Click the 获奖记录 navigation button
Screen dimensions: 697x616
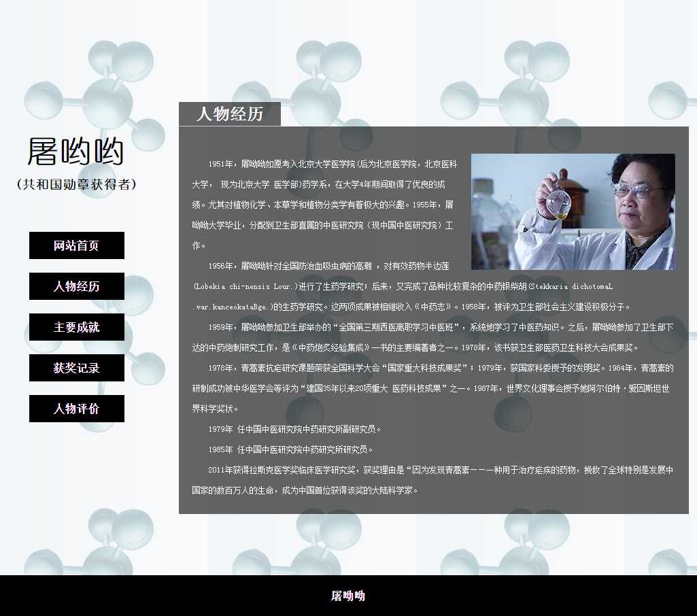click(x=76, y=368)
